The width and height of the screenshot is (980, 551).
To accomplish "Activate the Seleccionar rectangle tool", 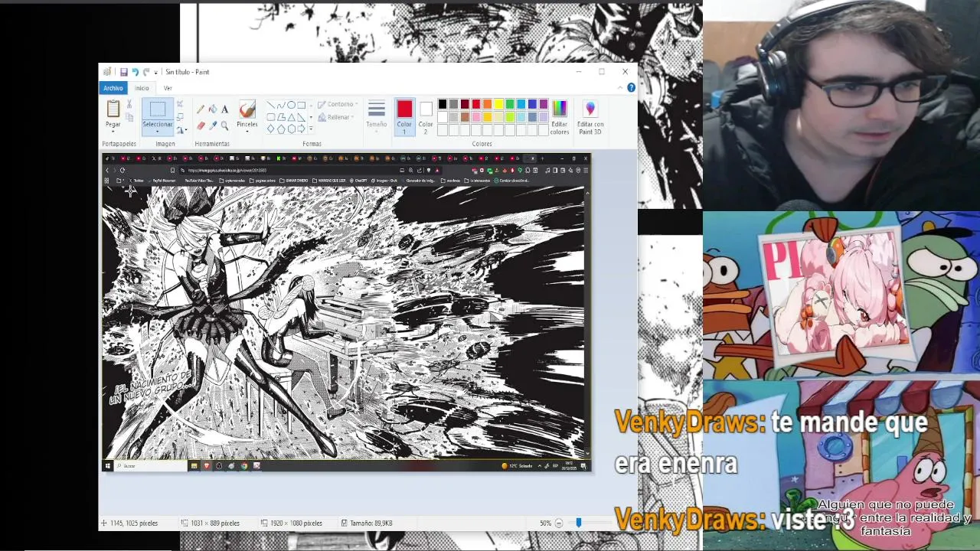I will [158, 109].
